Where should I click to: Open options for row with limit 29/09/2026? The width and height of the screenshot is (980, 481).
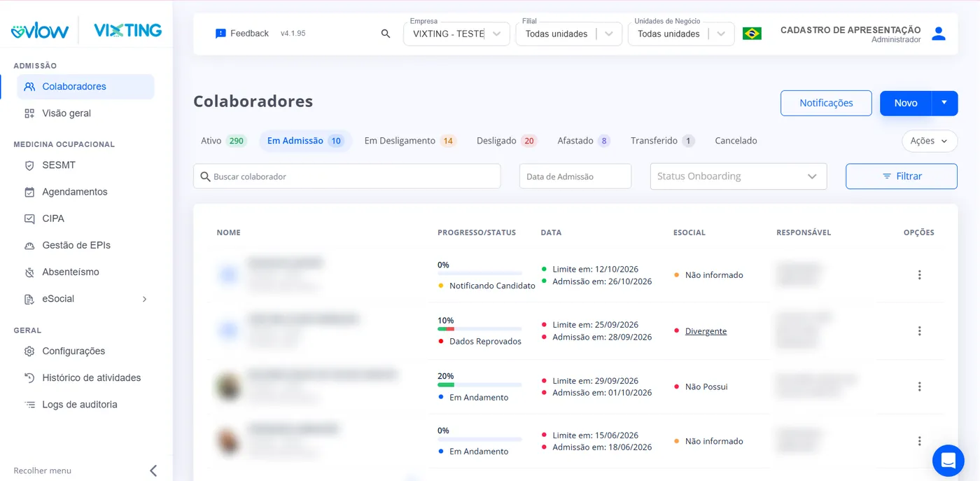919,386
